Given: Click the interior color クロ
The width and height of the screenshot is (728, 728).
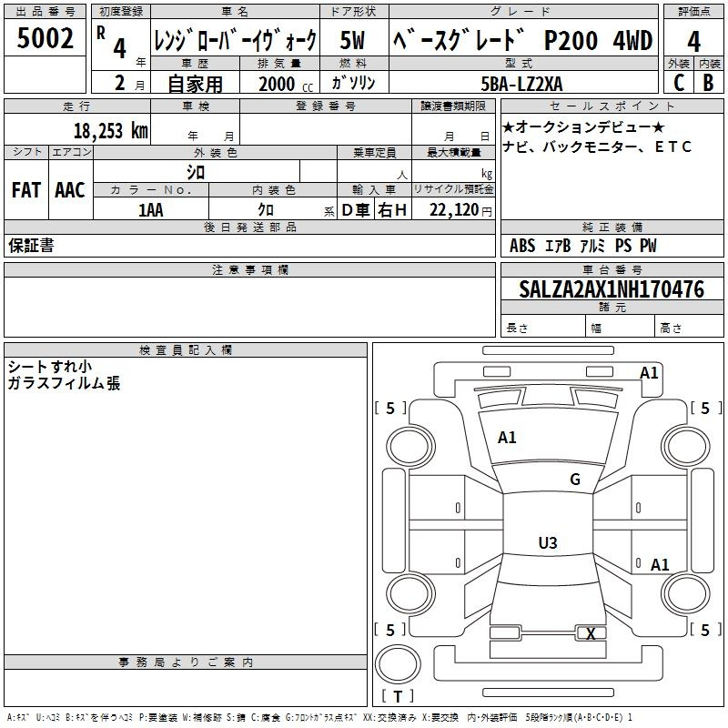Looking at the screenshot, I should 266,210.
